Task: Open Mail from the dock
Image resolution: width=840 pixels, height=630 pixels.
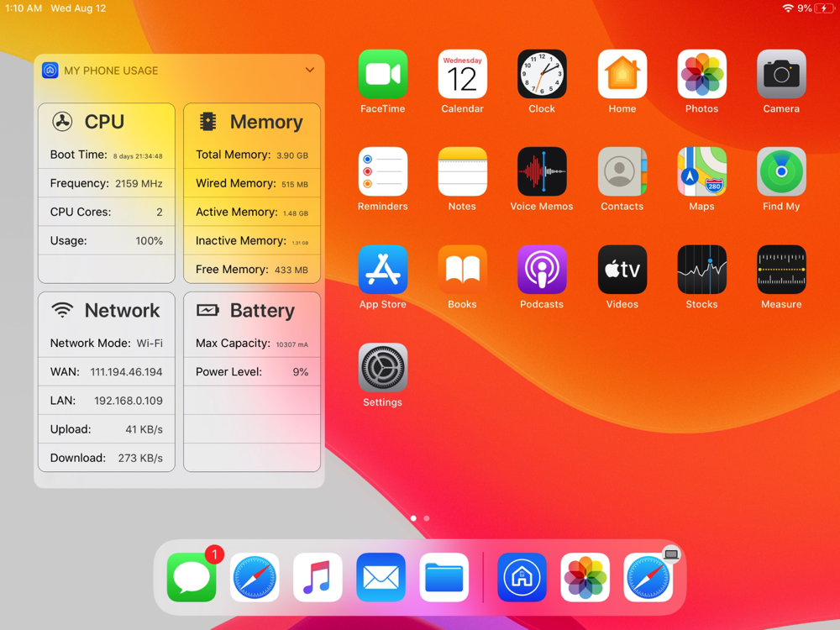Action: click(381, 578)
